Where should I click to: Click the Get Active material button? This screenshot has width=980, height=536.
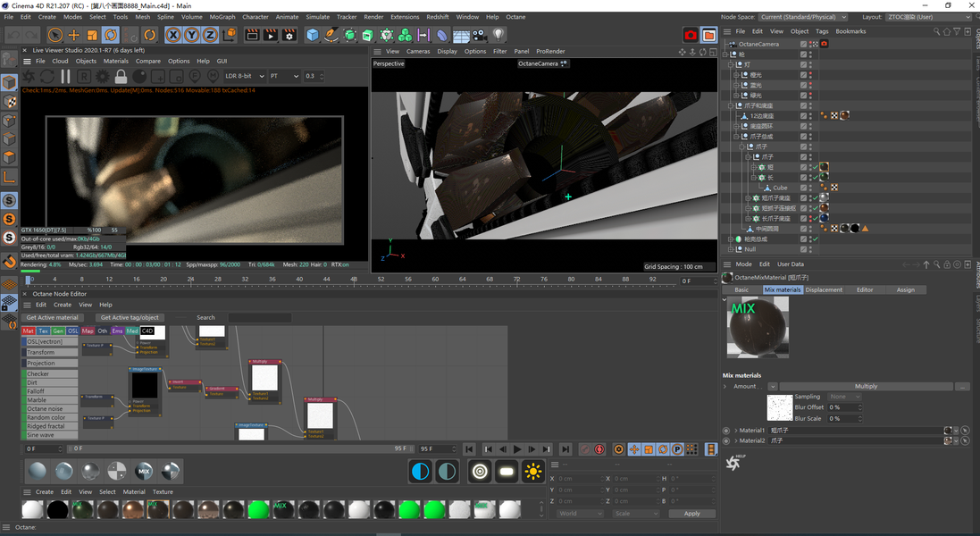pyautogui.click(x=52, y=317)
